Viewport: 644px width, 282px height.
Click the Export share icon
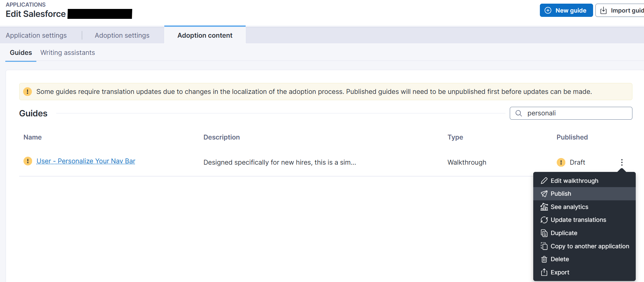(544, 272)
